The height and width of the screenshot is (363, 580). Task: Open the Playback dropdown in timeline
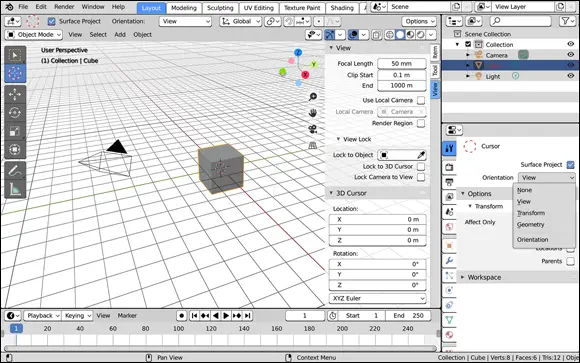43,316
